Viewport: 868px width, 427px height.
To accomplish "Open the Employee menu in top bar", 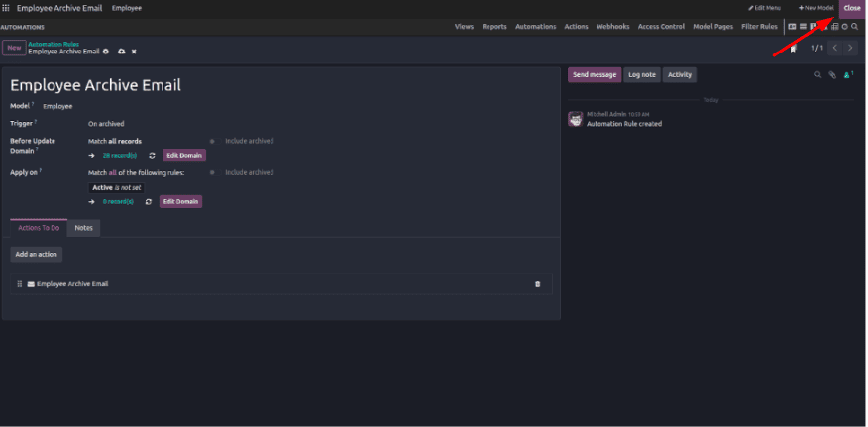I will pyautogui.click(x=126, y=8).
